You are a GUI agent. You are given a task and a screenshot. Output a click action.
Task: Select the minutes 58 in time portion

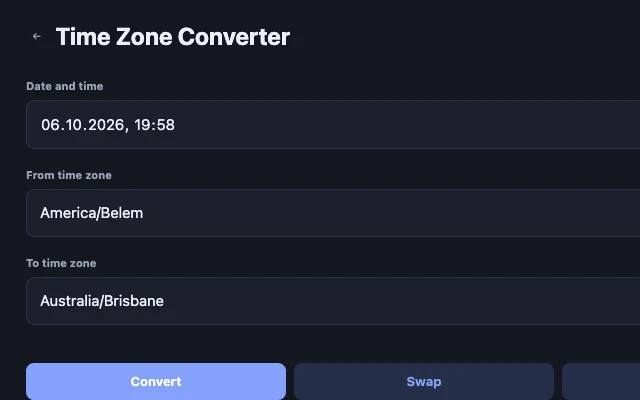click(167, 125)
